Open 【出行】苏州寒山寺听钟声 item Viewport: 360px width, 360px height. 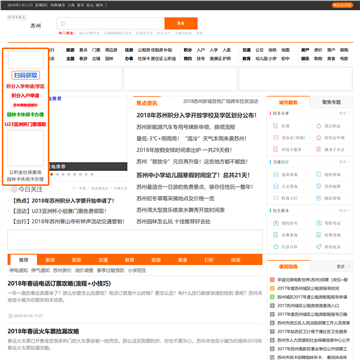tap(68, 221)
